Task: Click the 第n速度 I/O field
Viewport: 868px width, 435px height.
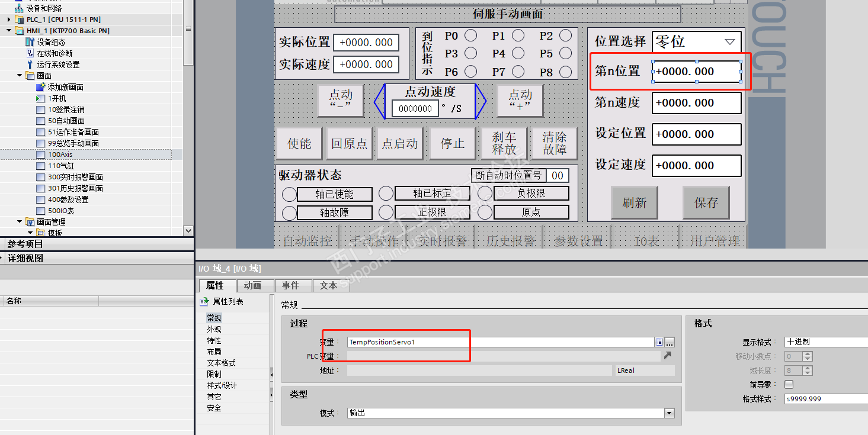Action: pos(697,103)
